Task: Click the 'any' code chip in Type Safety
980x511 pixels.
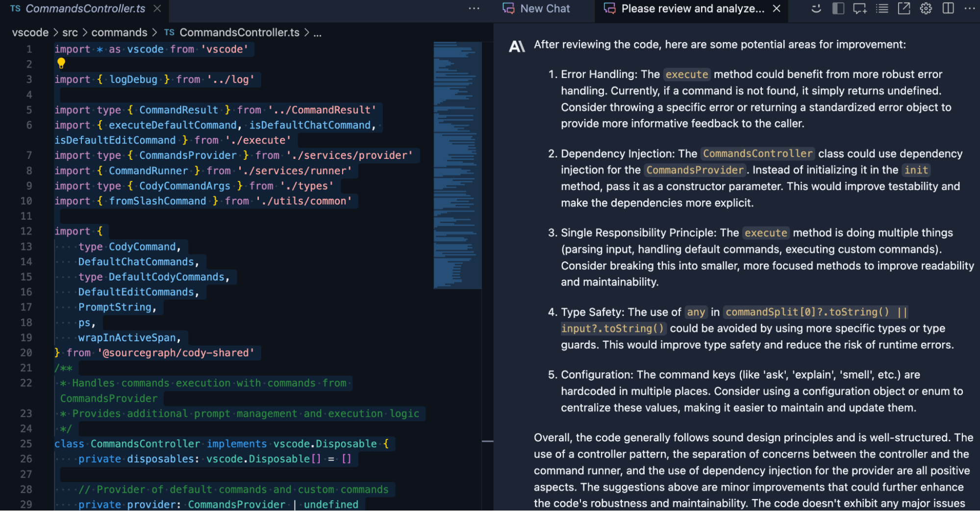Action: (x=696, y=312)
